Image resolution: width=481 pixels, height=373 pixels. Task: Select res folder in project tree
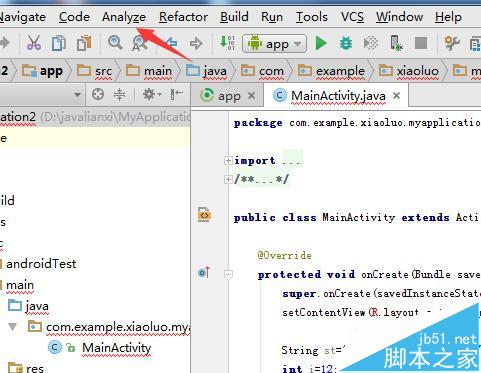26,368
